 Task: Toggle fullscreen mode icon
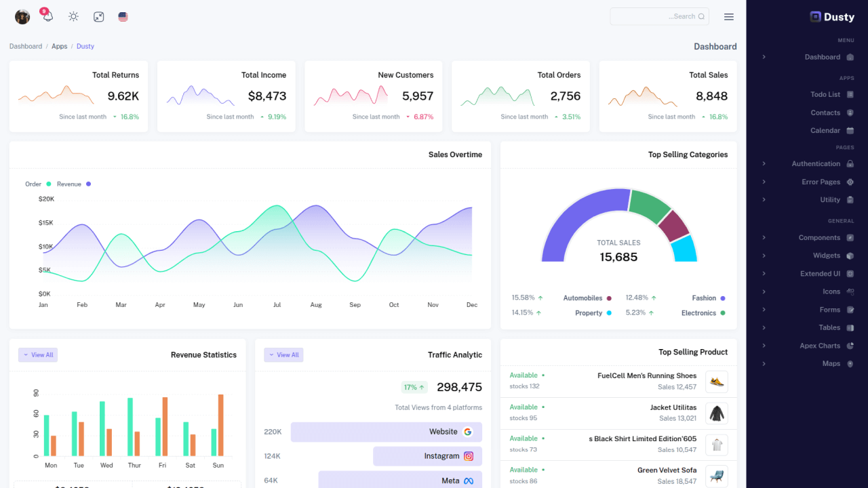(98, 16)
